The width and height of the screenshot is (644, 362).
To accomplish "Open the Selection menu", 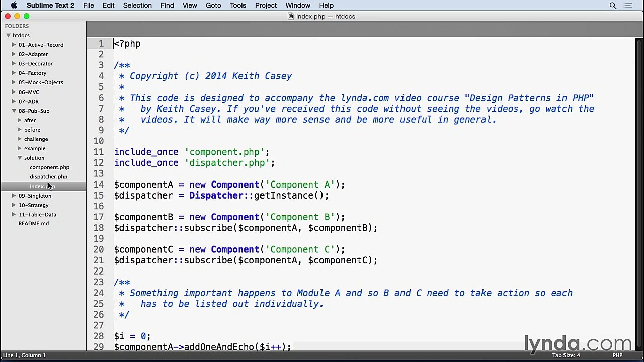I will click(x=137, y=6).
